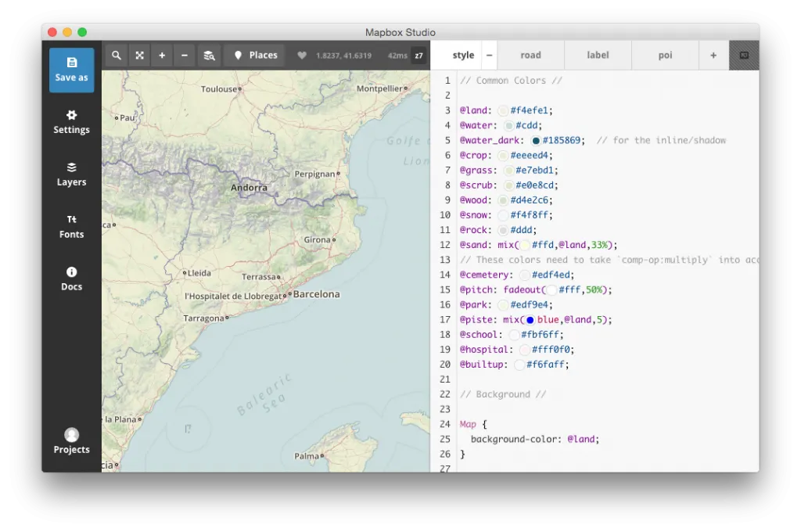
Task: Open the Settings panel
Action: point(71,122)
